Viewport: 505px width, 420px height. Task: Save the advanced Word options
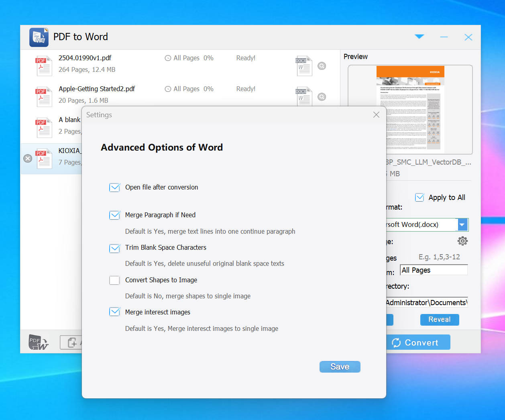coord(340,367)
